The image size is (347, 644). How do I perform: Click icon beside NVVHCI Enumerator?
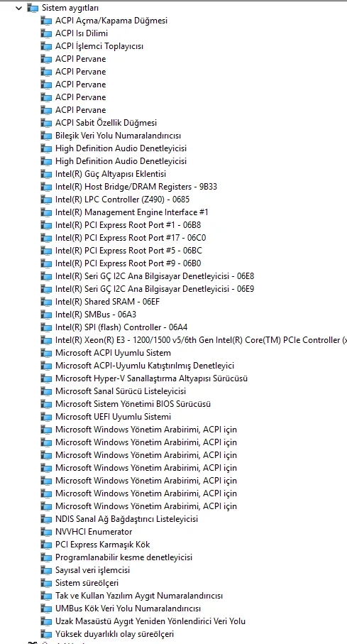tap(46, 532)
